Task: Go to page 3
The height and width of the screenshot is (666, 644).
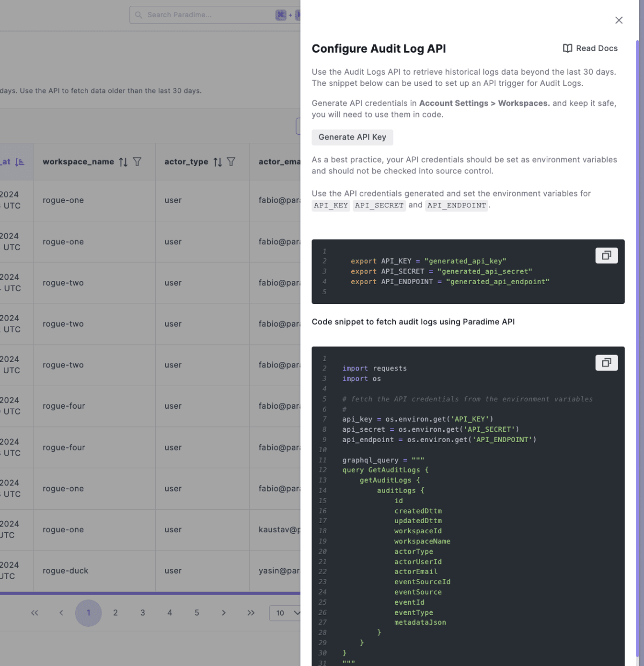Action: [x=143, y=613]
